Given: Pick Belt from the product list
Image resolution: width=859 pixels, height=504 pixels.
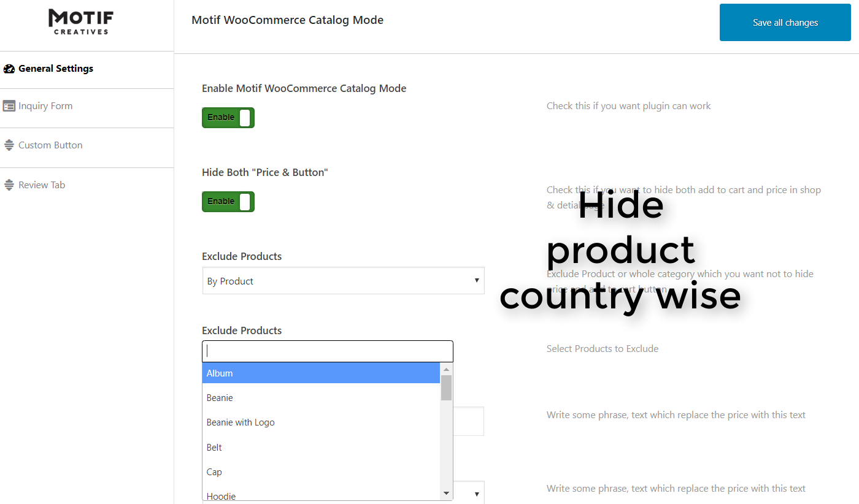Looking at the screenshot, I should point(321,448).
